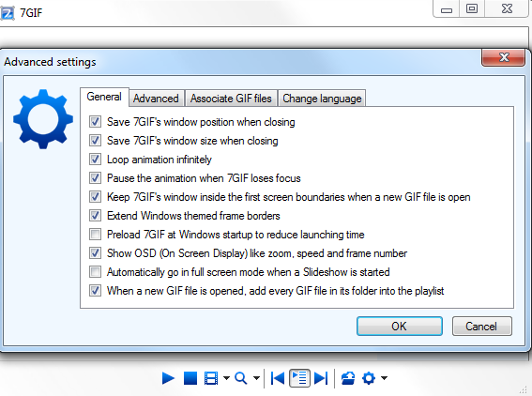The height and width of the screenshot is (396, 532).
Task: Click the zoom magnifier icon
Action: tap(241, 378)
